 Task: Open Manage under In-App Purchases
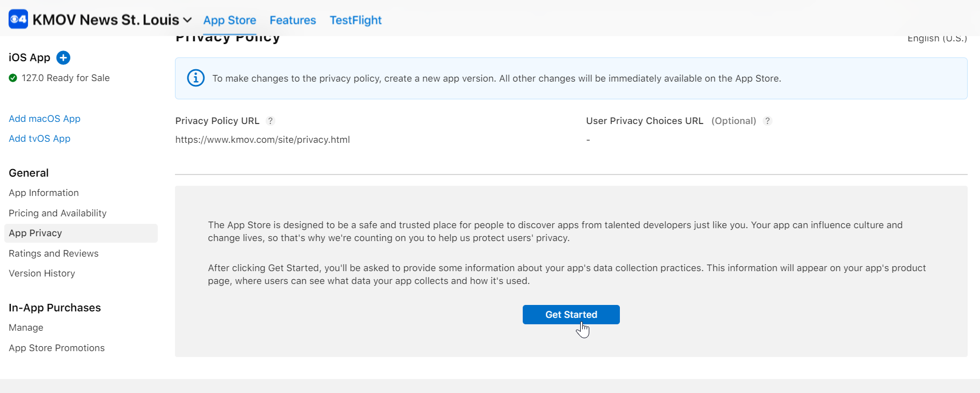click(26, 327)
